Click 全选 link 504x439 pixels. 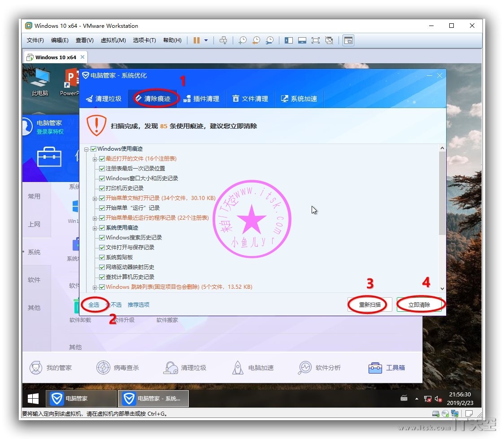click(94, 304)
